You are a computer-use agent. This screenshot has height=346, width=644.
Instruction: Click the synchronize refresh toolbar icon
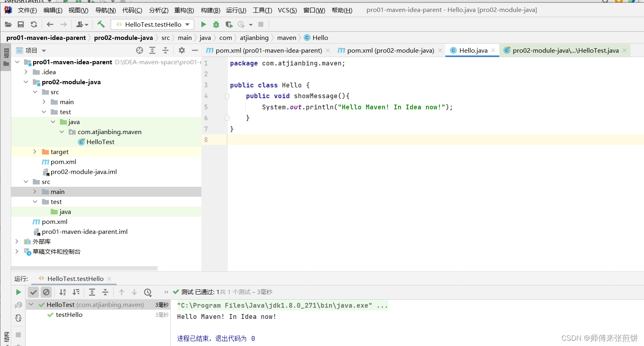[x=34, y=24]
